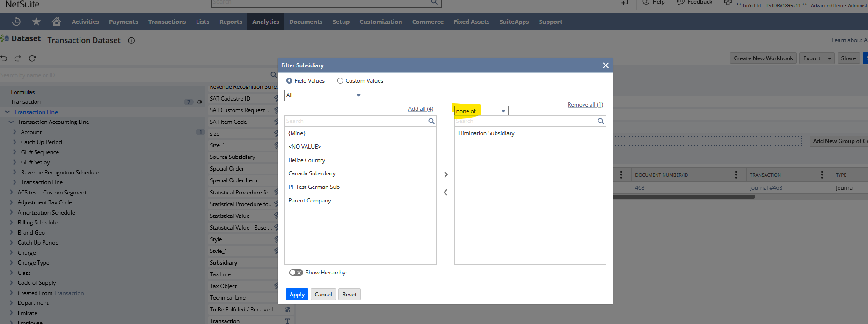Click the Help icon in the header
Image resolution: width=868 pixels, height=324 pixels.
point(646,2)
